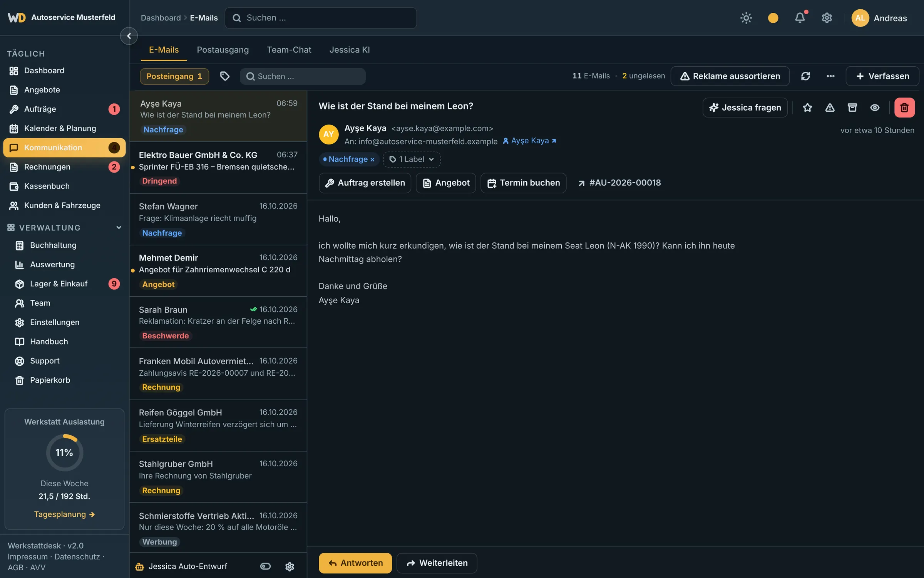Select the Posteingang folder chip
Image resolution: width=924 pixels, height=578 pixels.
coord(174,76)
